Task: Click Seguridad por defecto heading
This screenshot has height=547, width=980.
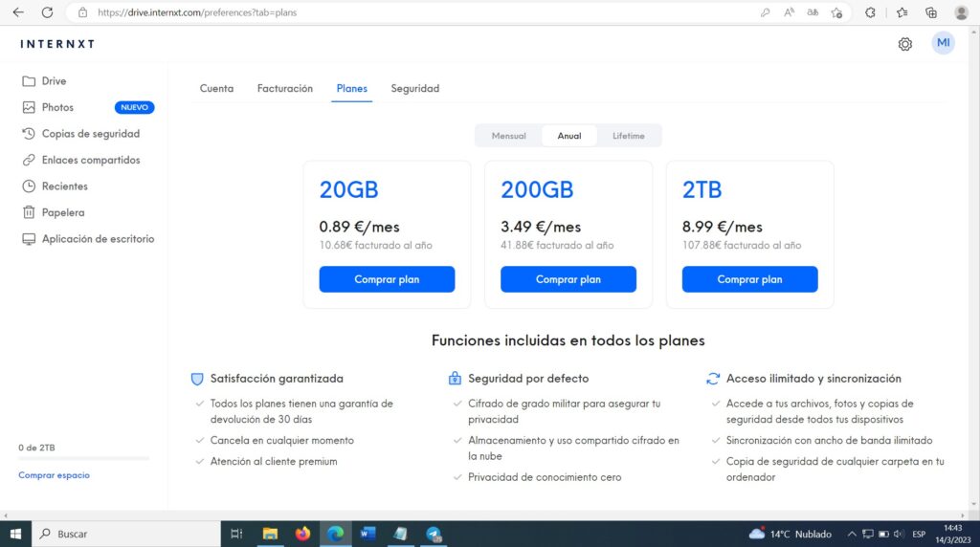Action: coord(528,379)
